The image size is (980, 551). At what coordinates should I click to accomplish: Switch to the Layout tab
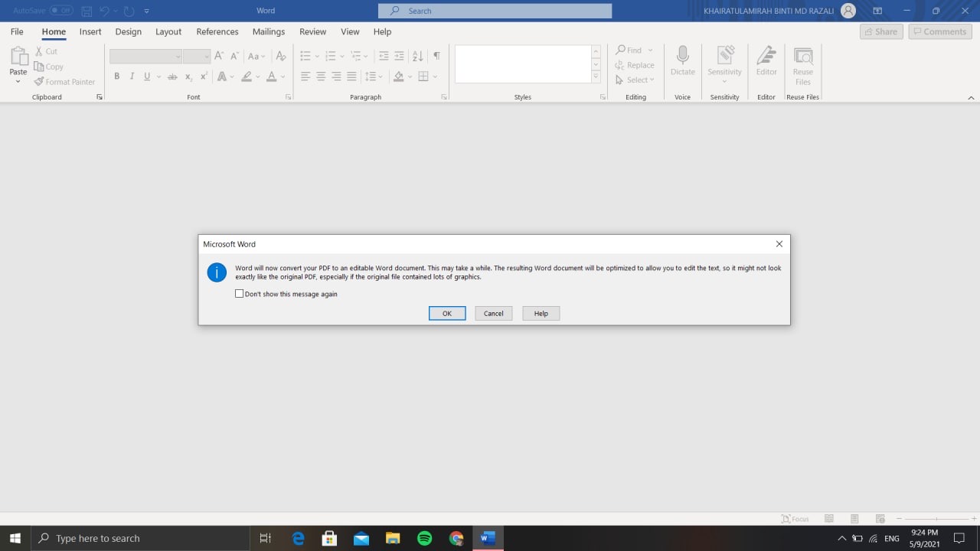(x=168, y=31)
